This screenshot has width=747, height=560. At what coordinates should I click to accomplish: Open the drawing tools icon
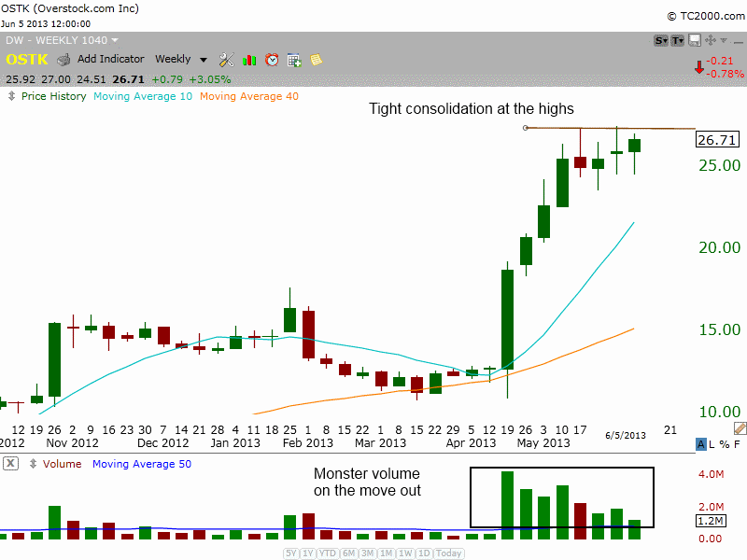226,60
